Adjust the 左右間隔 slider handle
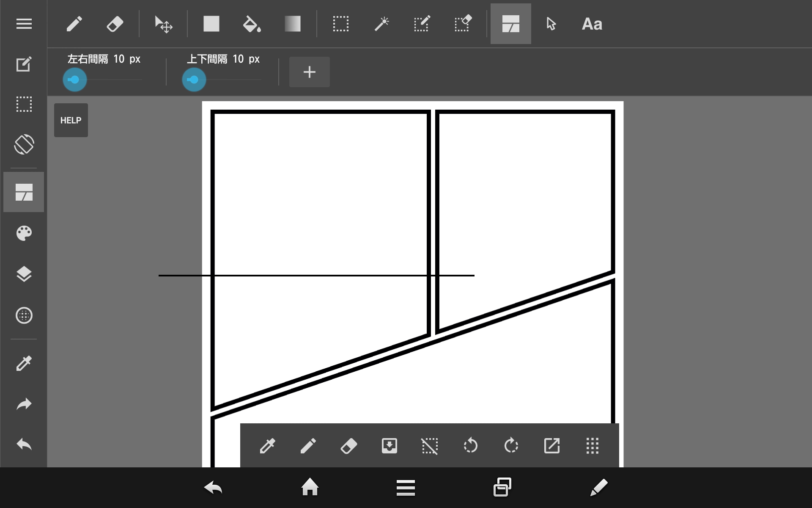The image size is (812, 508). click(75, 80)
